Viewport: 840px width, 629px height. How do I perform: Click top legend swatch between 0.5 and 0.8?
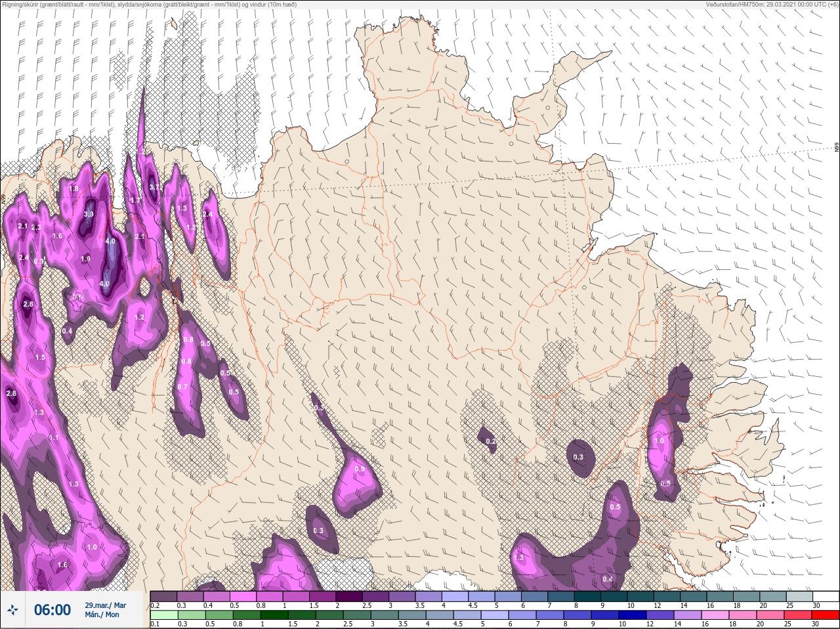click(244, 596)
